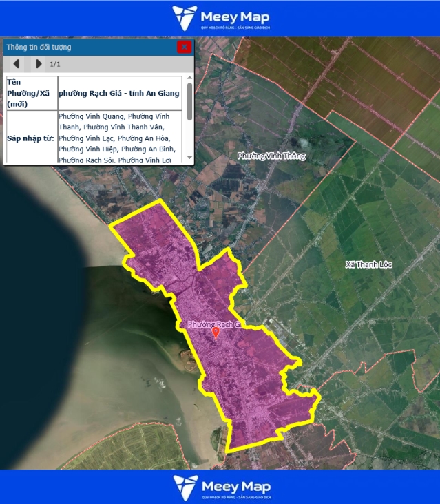Image resolution: width=440 pixels, height=504 pixels.
Task: Click the top Meey Map brand text
Action: pos(235,17)
